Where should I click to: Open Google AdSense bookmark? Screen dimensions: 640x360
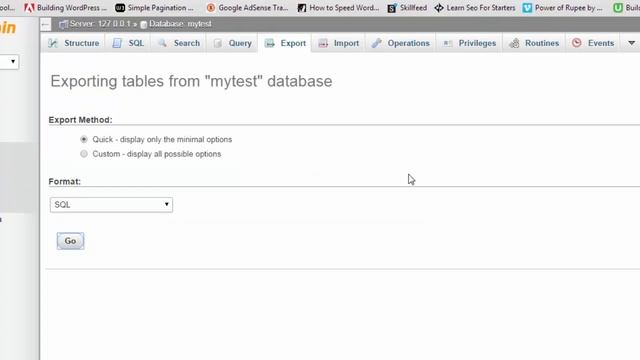pyautogui.click(x=247, y=8)
